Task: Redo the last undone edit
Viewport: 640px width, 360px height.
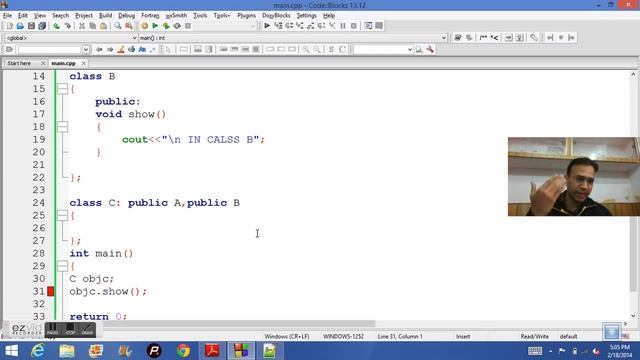Action: [x=67, y=26]
